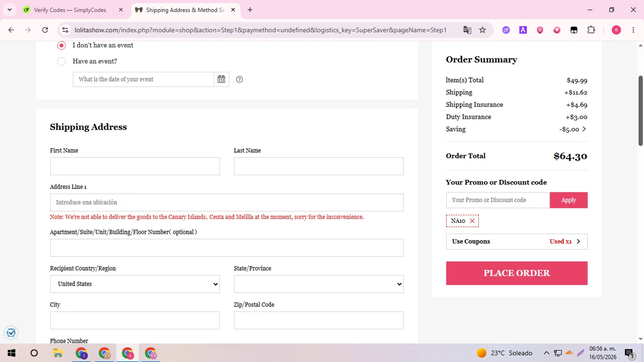Click the First Name input field

(135, 166)
